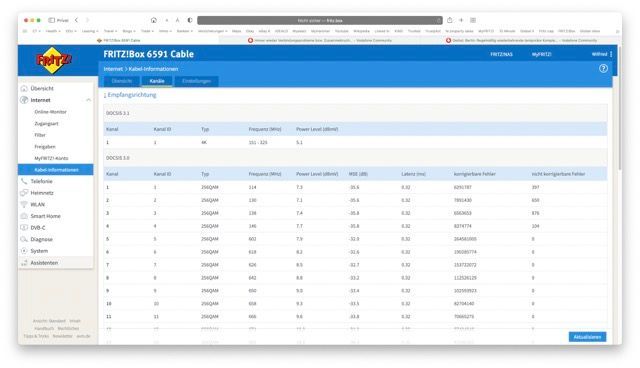Click the large A text size icon

tap(178, 20)
